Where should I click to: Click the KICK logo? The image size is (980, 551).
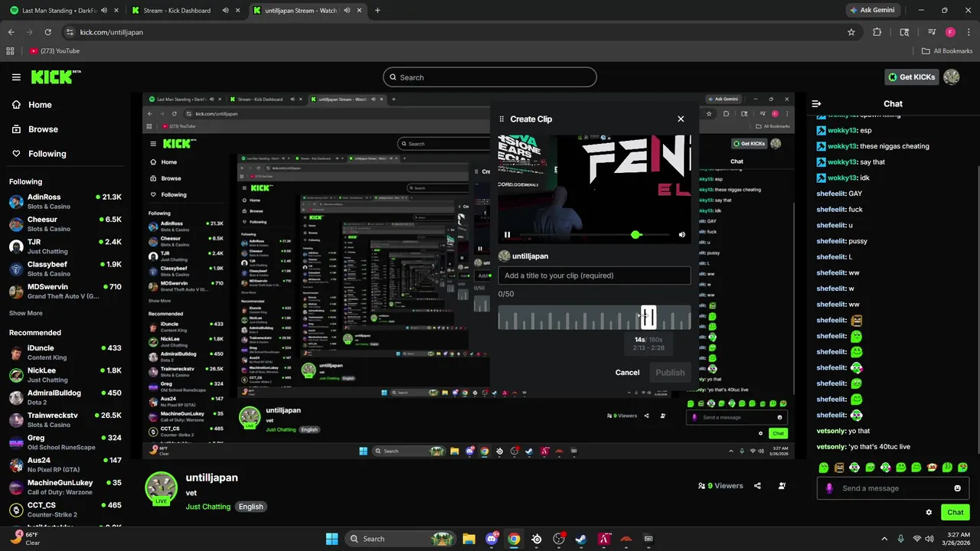(x=55, y=77)
